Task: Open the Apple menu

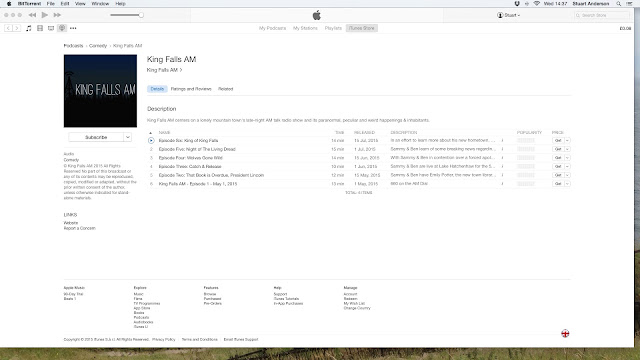Action: point(9,4)
